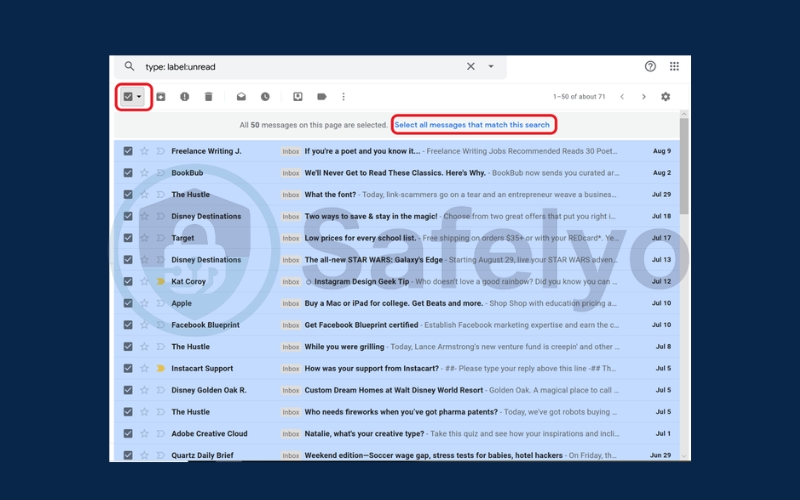
Task: Toggle the master select-all checkbox
Action: pos(128,96)
